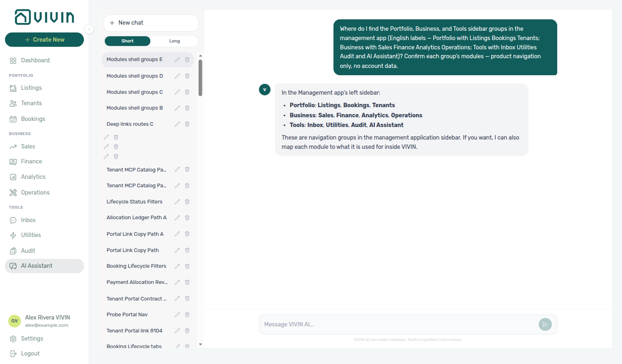
Task: Go to the Tenants module
Action: (31, 103)
